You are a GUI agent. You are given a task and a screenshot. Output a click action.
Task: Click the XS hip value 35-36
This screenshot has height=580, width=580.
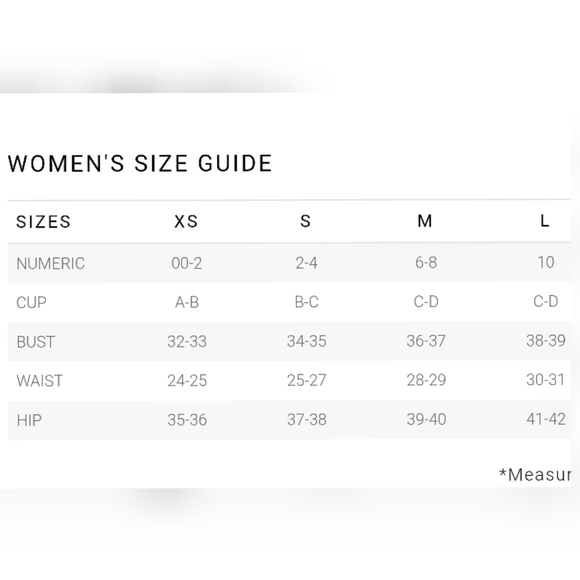(187, 420)
